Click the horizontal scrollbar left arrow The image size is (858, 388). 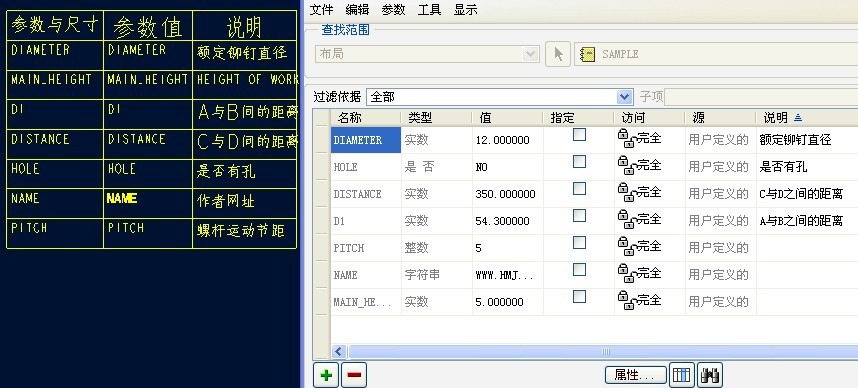339,351
